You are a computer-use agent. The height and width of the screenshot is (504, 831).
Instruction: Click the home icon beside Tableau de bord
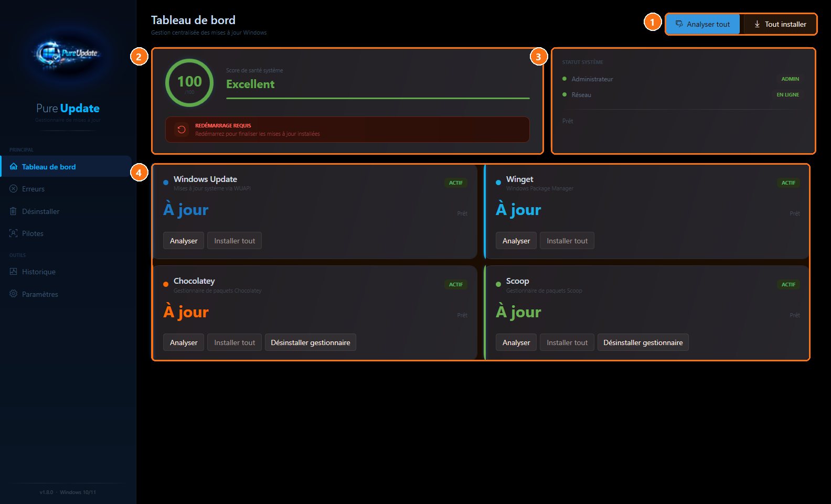tap(14, 166)
